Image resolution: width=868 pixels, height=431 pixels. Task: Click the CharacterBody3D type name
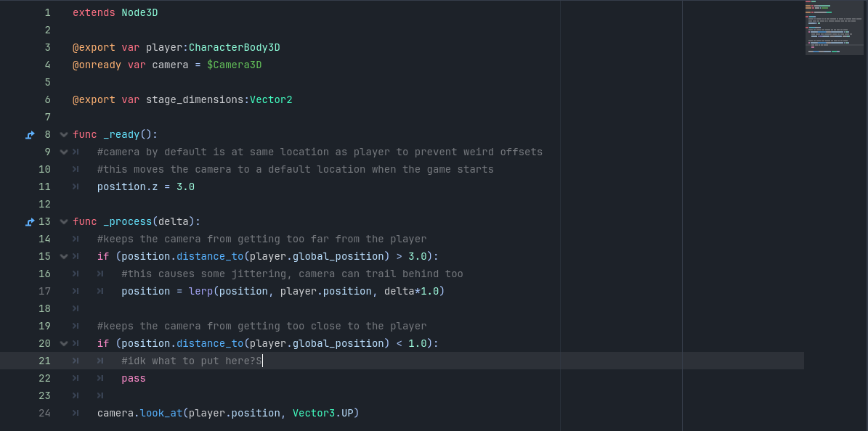point(234,47)
